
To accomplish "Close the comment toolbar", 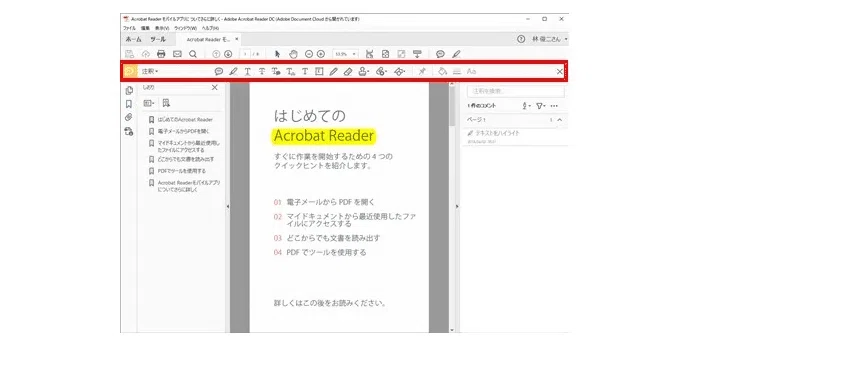I will (560, 72).
